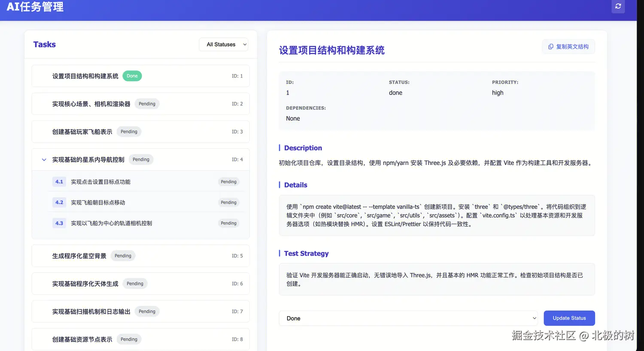Image resolution: width=644 pixels, height=351 pixels.
Task: Select task 生成程序化星空背景
Action: click(x=141, y=256)
